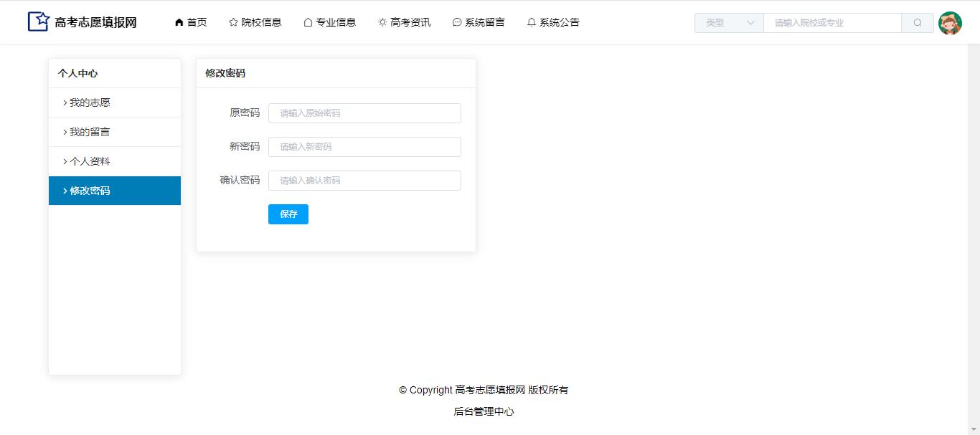This screenshot has width=980, height=435.
Task: Click the icon beside 专业信息
Action: [308, 22]
